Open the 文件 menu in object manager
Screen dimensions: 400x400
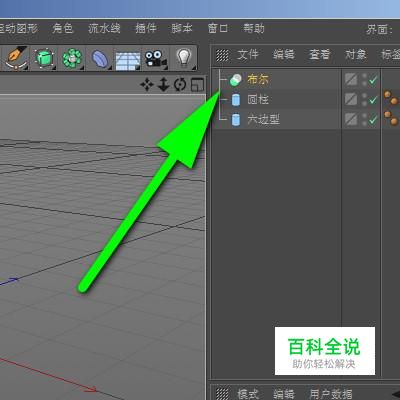point(248,54)
